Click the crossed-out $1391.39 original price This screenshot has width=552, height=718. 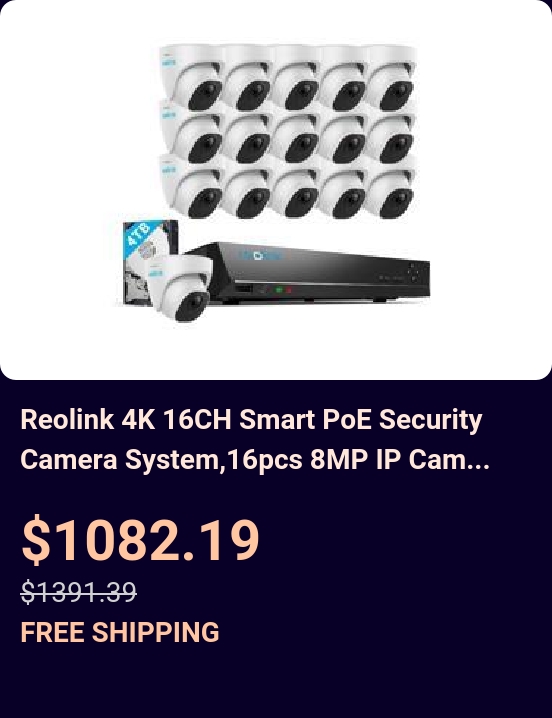(x=78, y=592)
